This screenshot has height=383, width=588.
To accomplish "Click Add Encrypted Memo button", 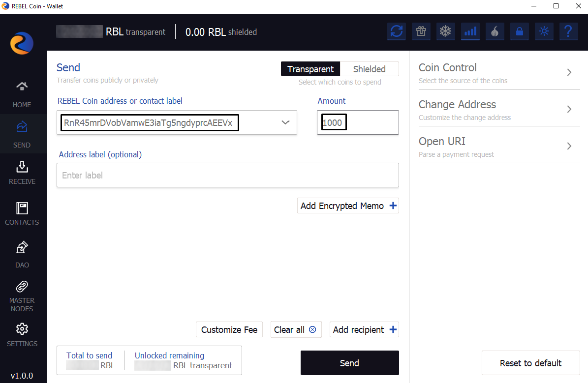I will click(348, 206).
